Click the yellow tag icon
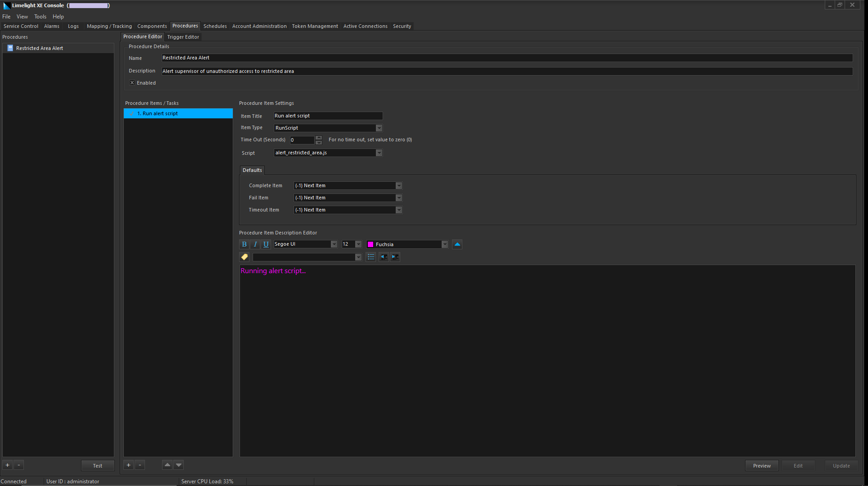The width and height of the screenshot is (868, 486). tap(244, 257)
